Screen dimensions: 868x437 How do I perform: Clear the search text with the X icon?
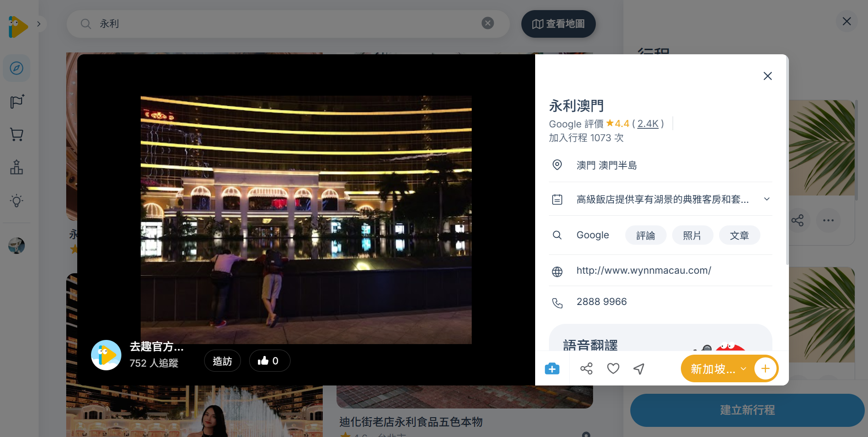pos(488,23)
